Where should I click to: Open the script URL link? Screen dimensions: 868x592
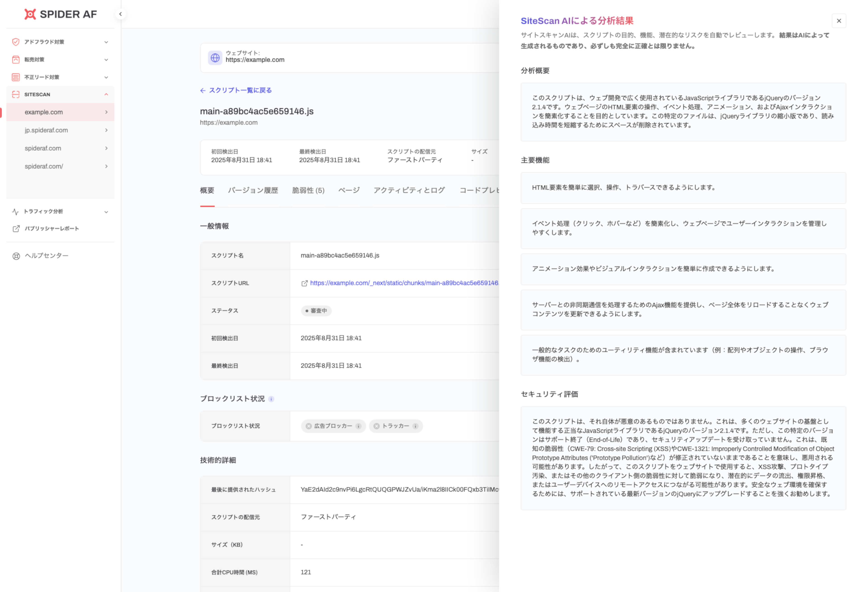pos(404,283)
